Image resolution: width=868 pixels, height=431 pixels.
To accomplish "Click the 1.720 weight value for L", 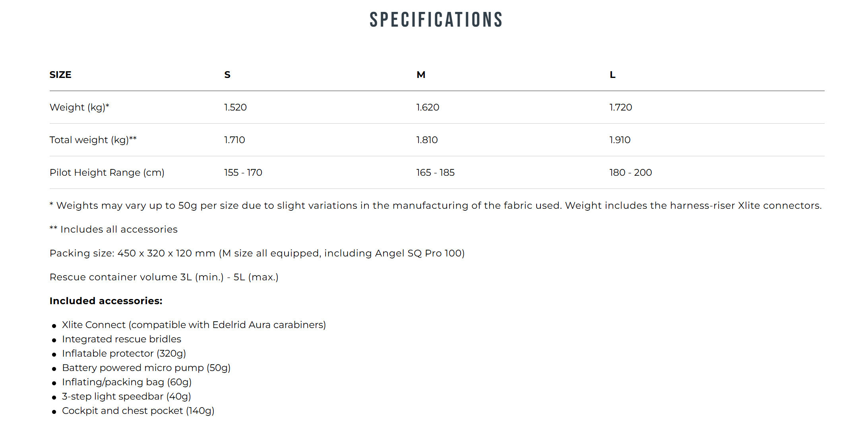I will pyautogui.click(x=620, y=107).
